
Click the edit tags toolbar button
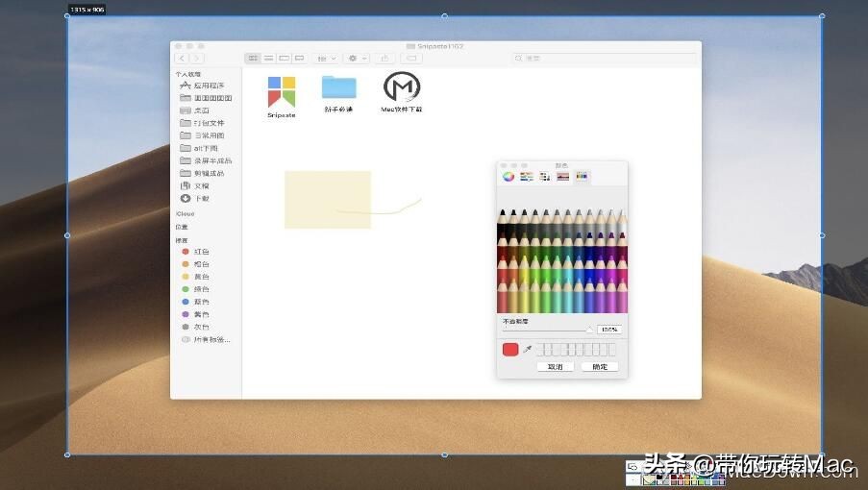[x=411, y=58]
